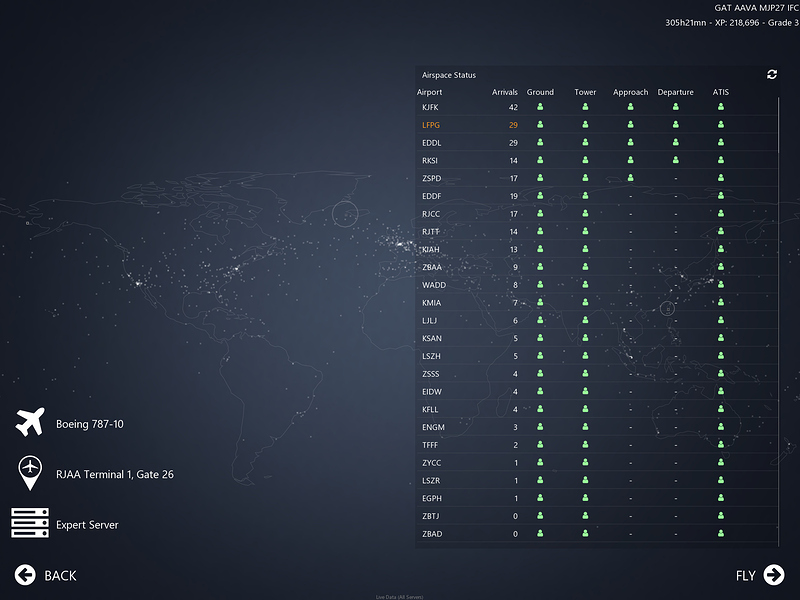800x600 pixels.
Task: Click the circled marker near East Asia on map
Action: pos(667,308)
